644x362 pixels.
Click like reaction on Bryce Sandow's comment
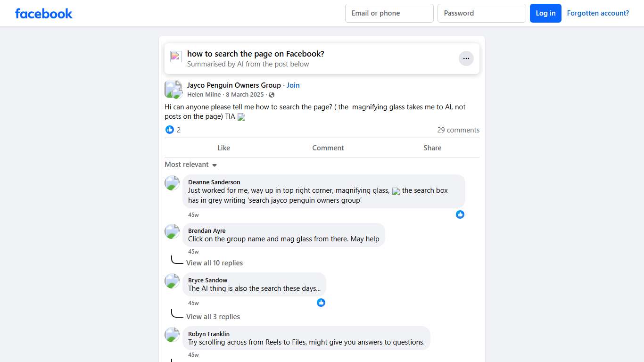[x=321, y=303]
